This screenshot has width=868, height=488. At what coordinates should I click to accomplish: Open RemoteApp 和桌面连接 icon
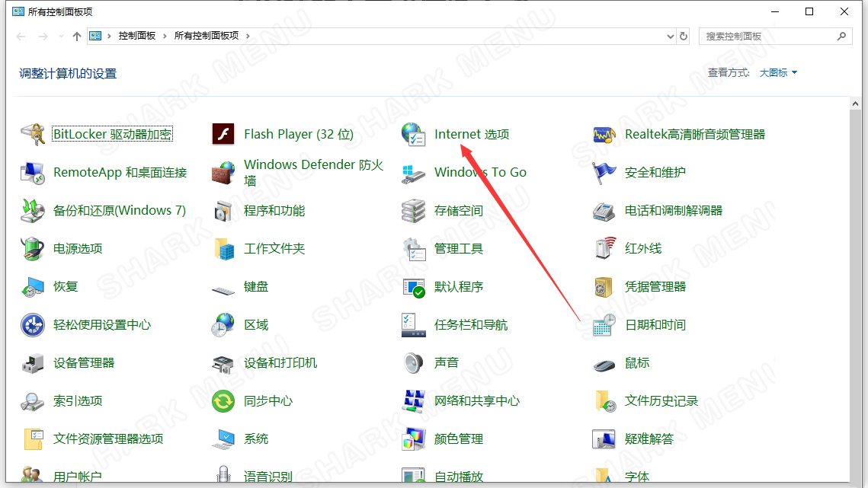click(x=33, y=173)
